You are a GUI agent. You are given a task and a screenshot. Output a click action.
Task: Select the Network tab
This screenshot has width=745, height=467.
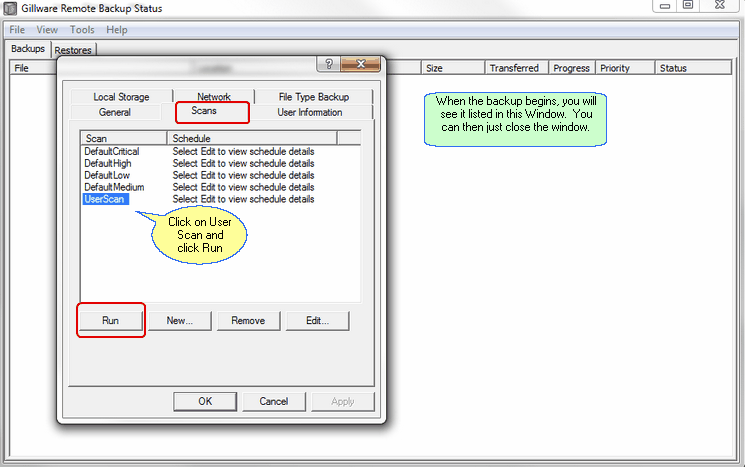214,96
